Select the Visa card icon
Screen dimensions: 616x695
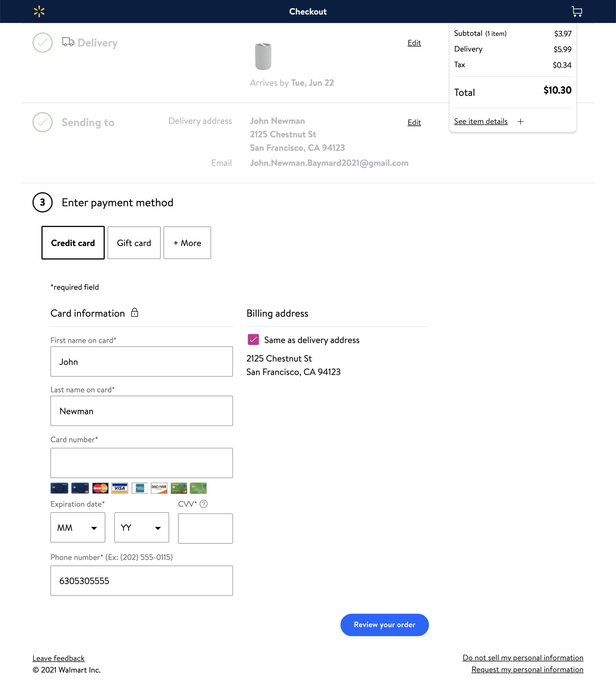click(120, 488)
